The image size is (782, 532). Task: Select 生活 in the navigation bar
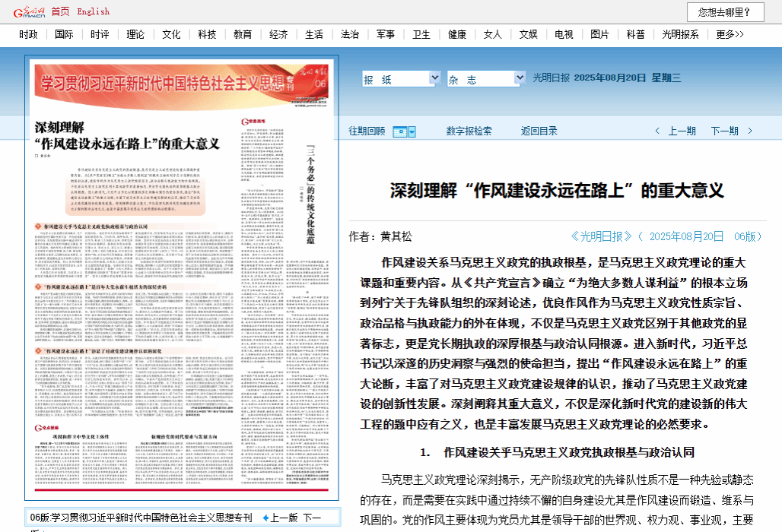pos(314,34)
